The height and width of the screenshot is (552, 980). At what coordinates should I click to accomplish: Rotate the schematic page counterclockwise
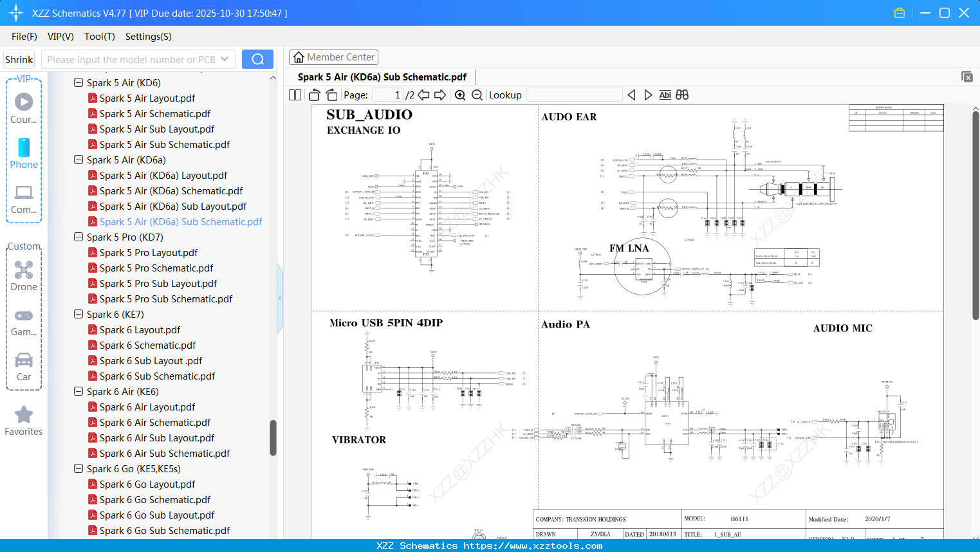click(x=313, y=95)
